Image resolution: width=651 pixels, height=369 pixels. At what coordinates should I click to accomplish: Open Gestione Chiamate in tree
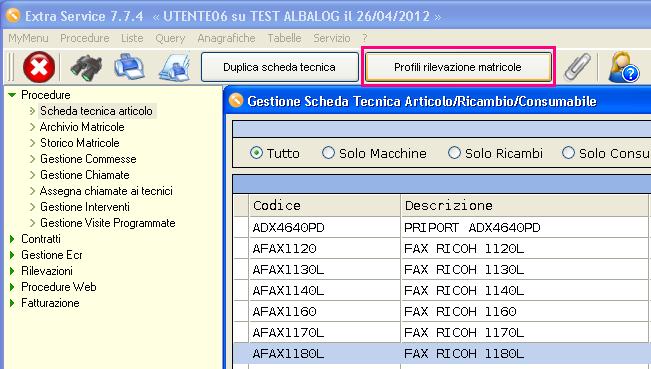[x=85, y=175]
